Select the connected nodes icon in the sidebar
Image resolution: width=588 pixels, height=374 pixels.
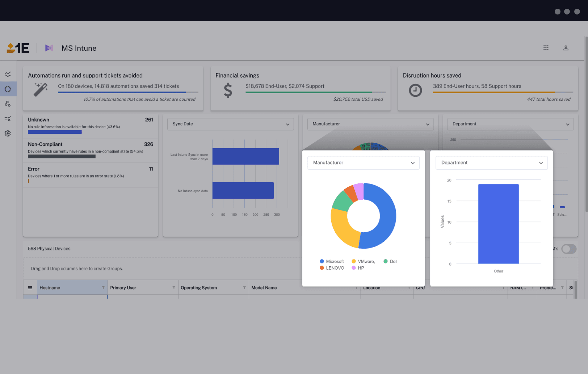[x=8, y=104]
